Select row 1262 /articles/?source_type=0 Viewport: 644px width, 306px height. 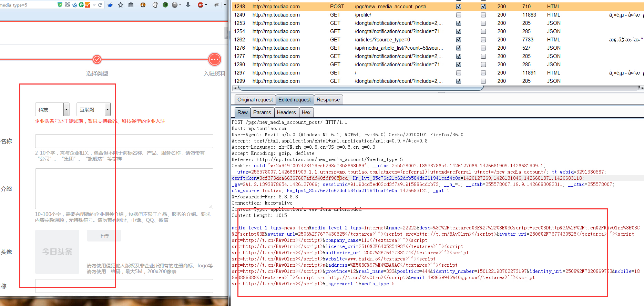click(438, 40)
